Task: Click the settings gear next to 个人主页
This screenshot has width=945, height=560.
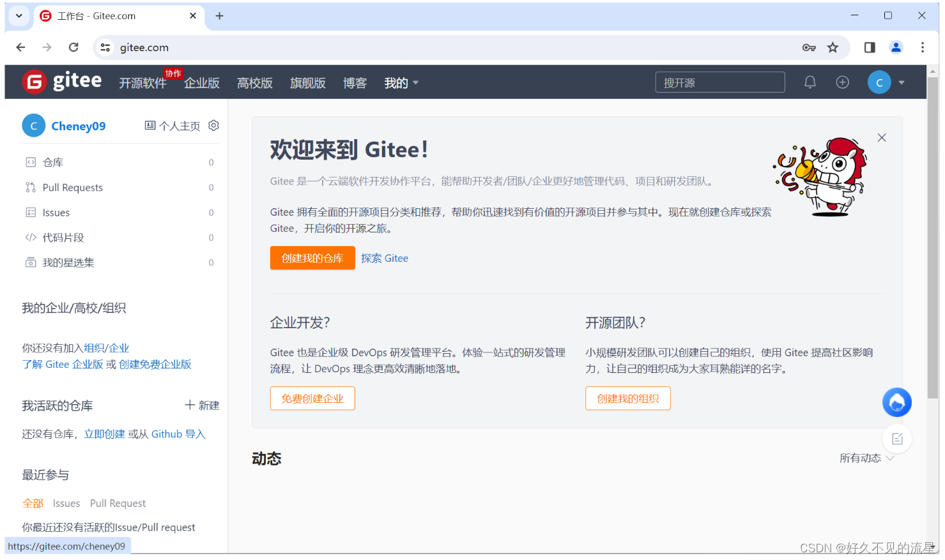Action: point(213,126)
